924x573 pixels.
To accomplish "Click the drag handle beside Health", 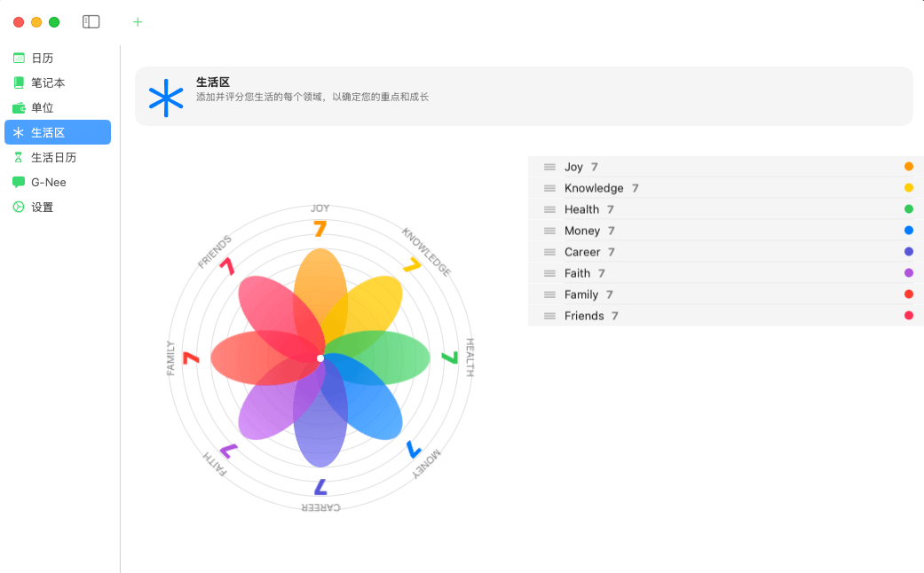I will click(x=549, y=209).
